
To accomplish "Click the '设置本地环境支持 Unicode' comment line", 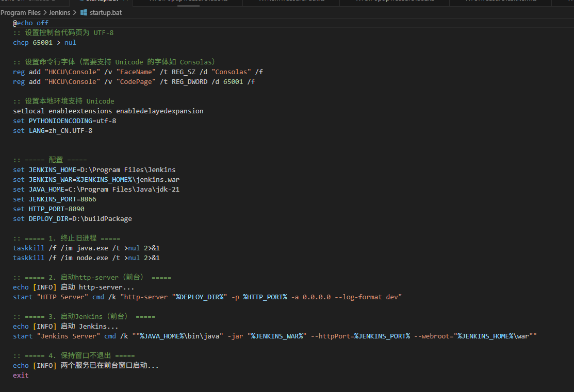I will (64, 101).
